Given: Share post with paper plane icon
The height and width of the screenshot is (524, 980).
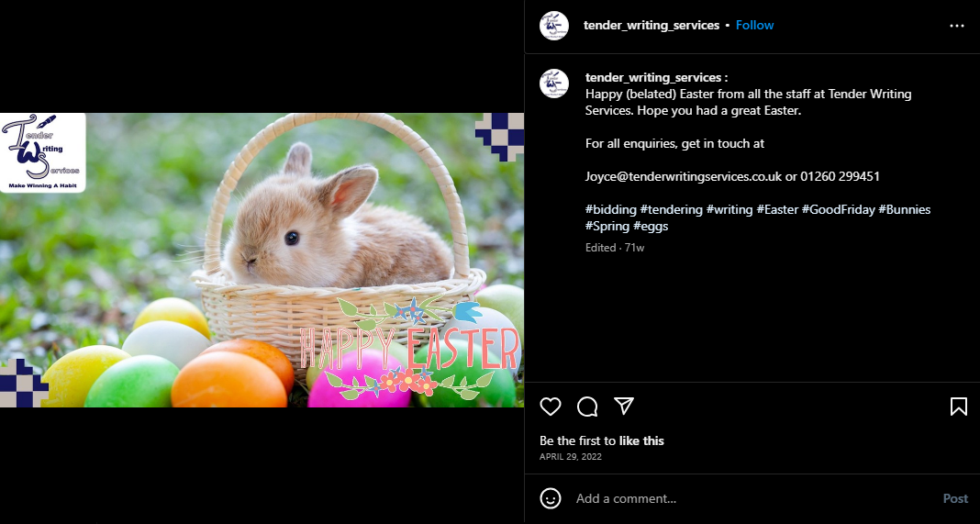Looking at the screenshot, I should click(x=624, y=407).
